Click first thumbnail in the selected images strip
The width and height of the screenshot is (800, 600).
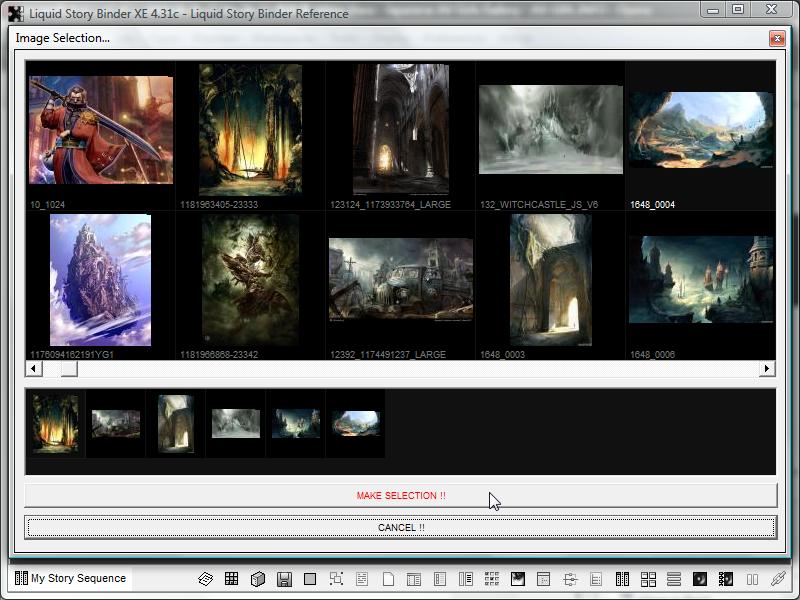pyautogui.click(x=55, y=423)
